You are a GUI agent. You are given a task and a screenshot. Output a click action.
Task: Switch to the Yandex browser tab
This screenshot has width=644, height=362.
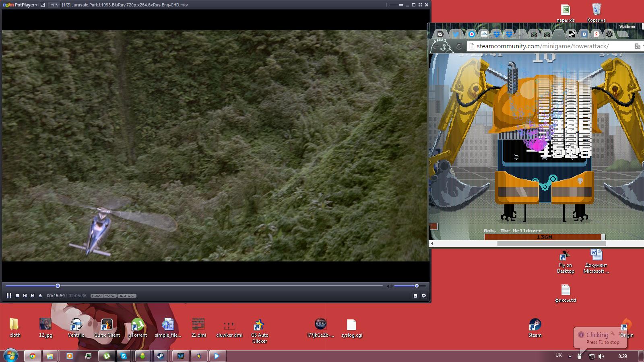point(597,34)
